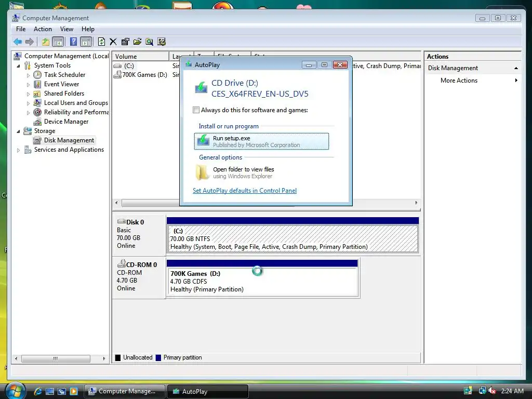Click volume list scroll right arrow

tap(416, 203)
